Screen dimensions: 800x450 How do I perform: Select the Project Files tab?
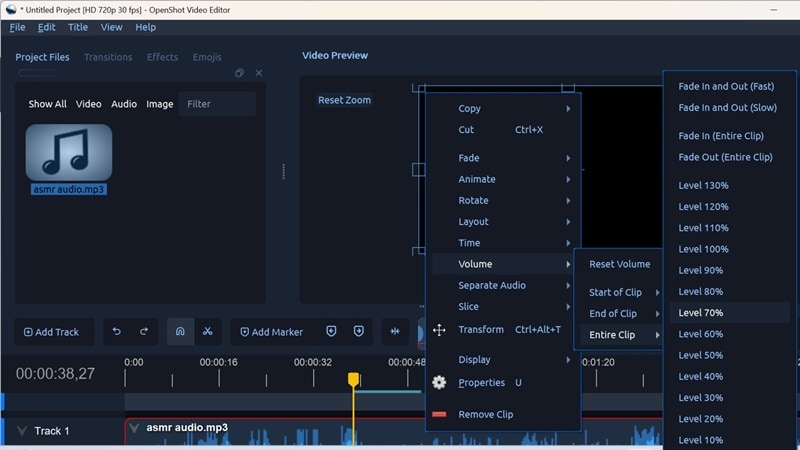click(42, 57)
